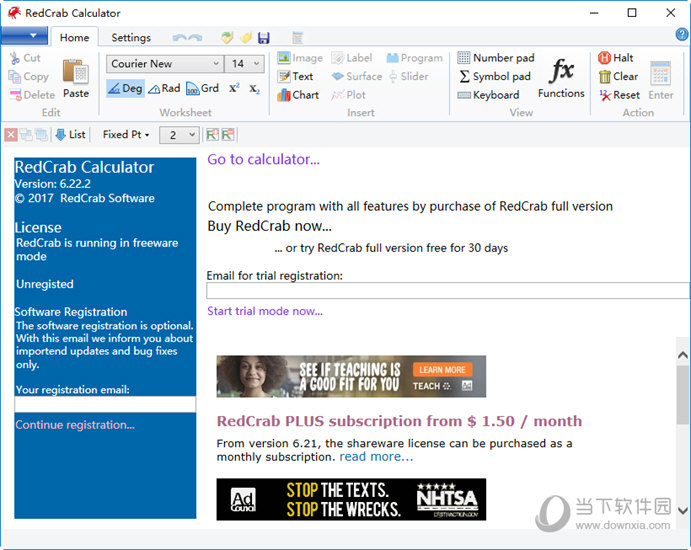This screenshot has width=691, height=550.
Task: Toggle superscript X² formatting
Action: 234,88
